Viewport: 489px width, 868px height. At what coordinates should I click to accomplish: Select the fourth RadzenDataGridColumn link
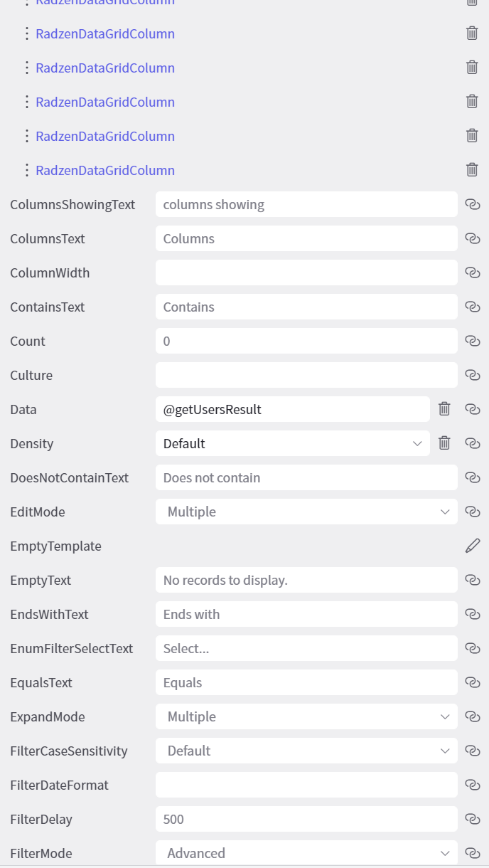click(105, 102)
